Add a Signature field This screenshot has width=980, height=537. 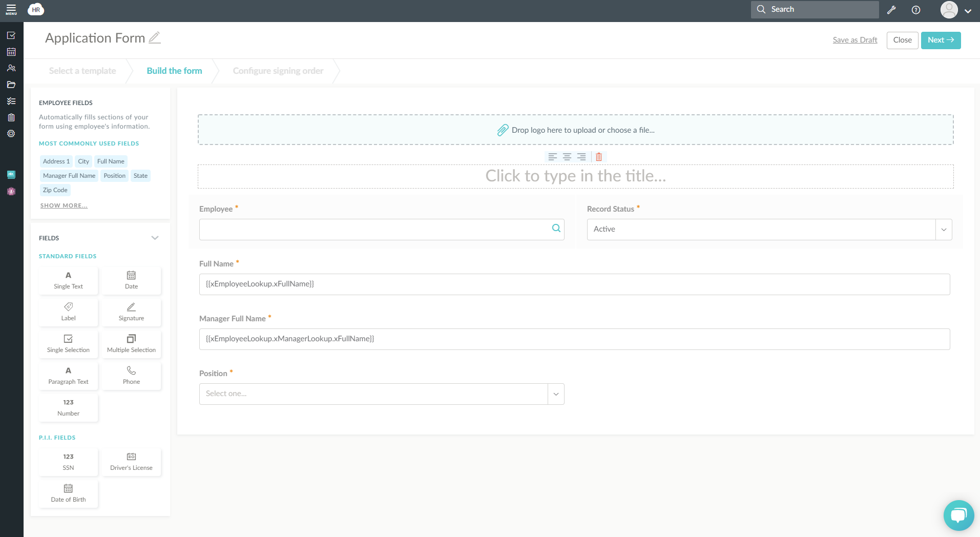coord(131,312)
